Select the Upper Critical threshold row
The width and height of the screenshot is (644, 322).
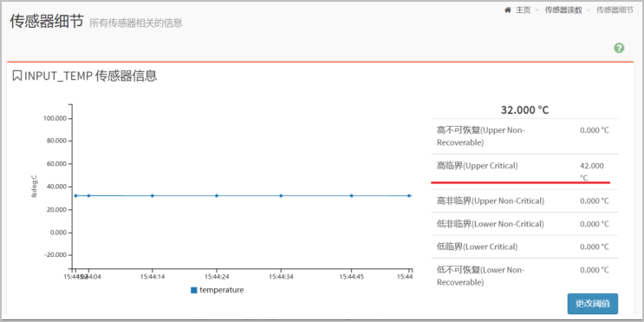(x=525, y=172)
